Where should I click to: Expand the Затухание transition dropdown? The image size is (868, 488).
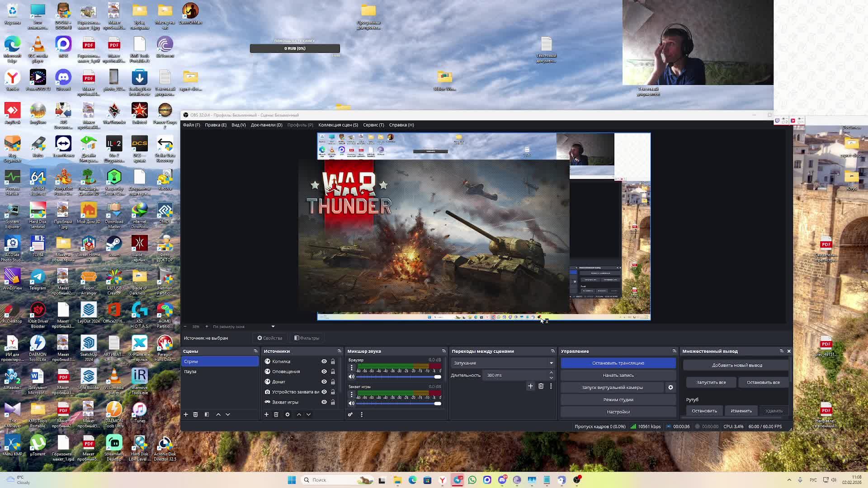click(551, 363)
